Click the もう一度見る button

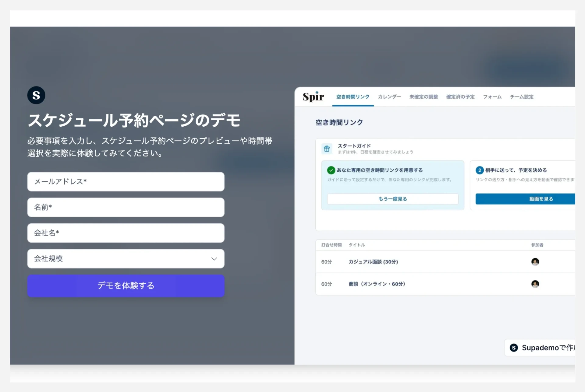pos(393,199)
